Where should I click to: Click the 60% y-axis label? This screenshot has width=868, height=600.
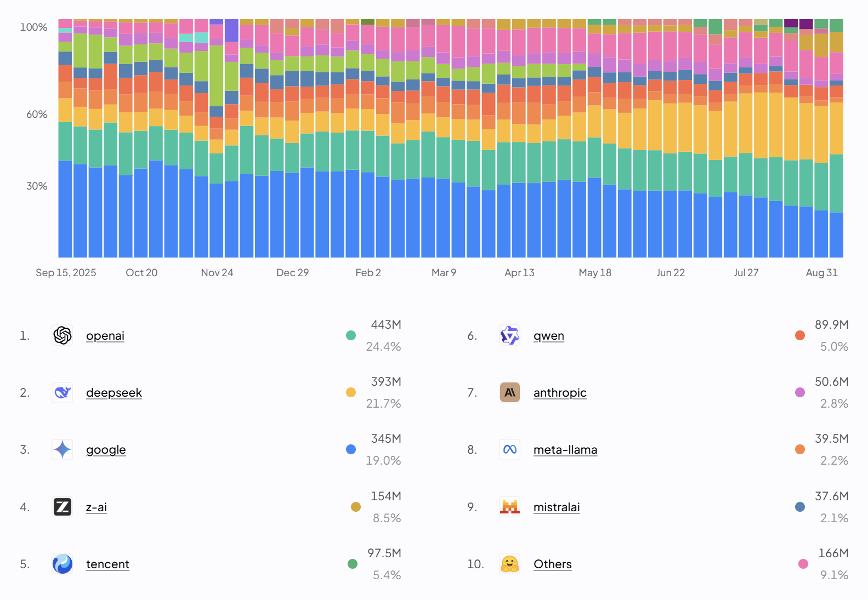tap(37, 114)
